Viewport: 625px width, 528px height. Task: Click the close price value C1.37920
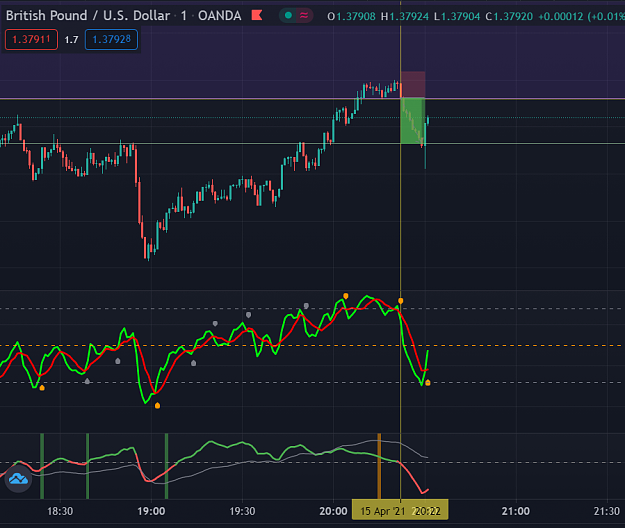pos(509,16)
